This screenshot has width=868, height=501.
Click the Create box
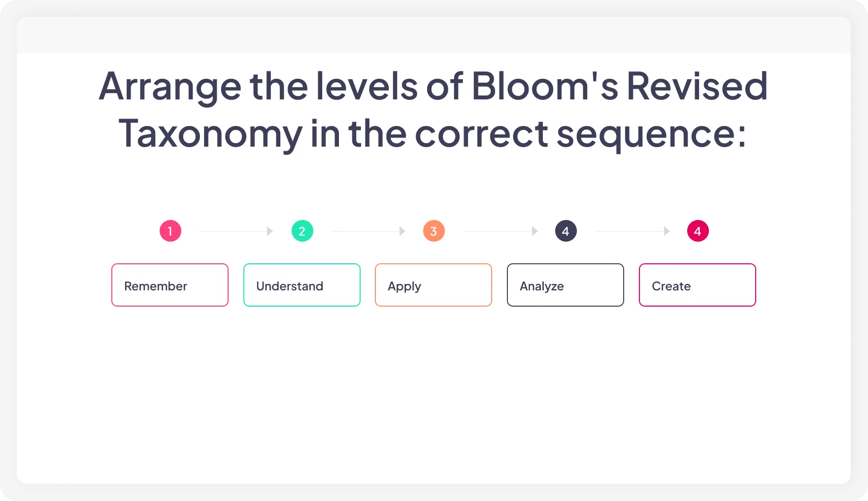point(698,285)
